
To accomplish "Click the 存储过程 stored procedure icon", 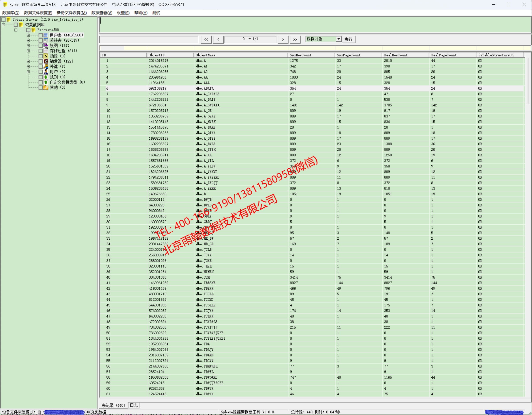I will (x=46, y=51).
